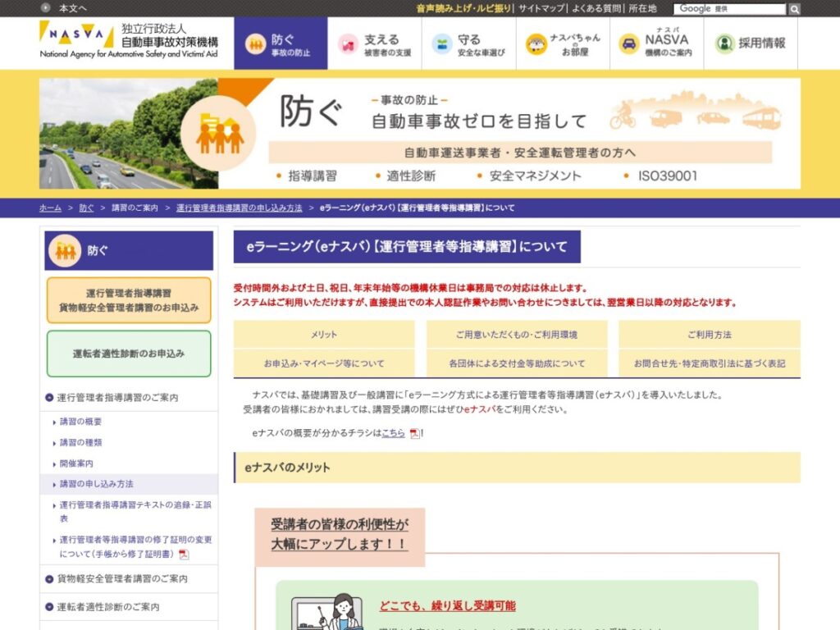Select 指導講習 in the banner
840x630 pixels.
coord(313,176)
